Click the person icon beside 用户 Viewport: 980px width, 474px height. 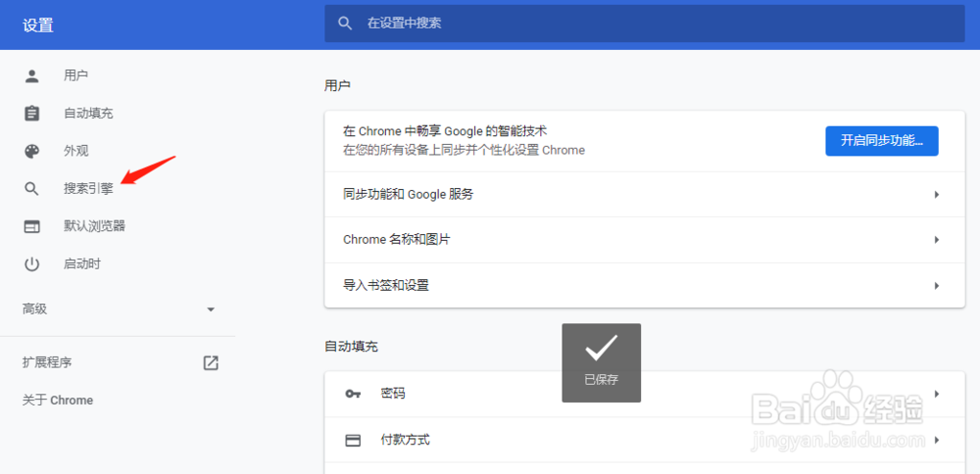click(32, 76)
